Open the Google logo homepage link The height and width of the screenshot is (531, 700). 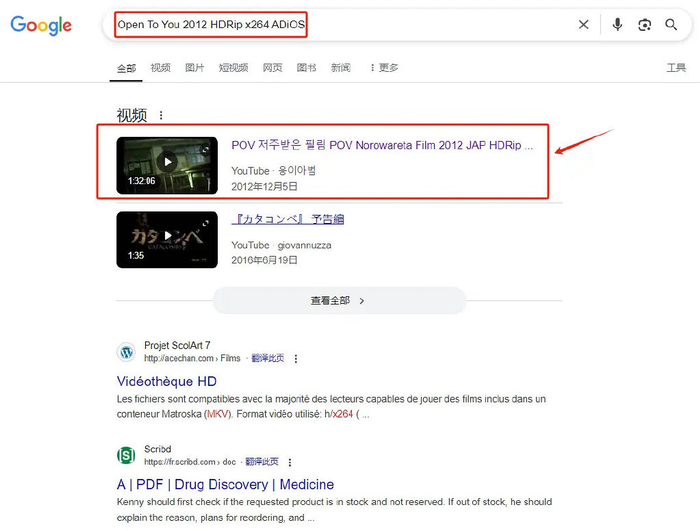[41, 25]
